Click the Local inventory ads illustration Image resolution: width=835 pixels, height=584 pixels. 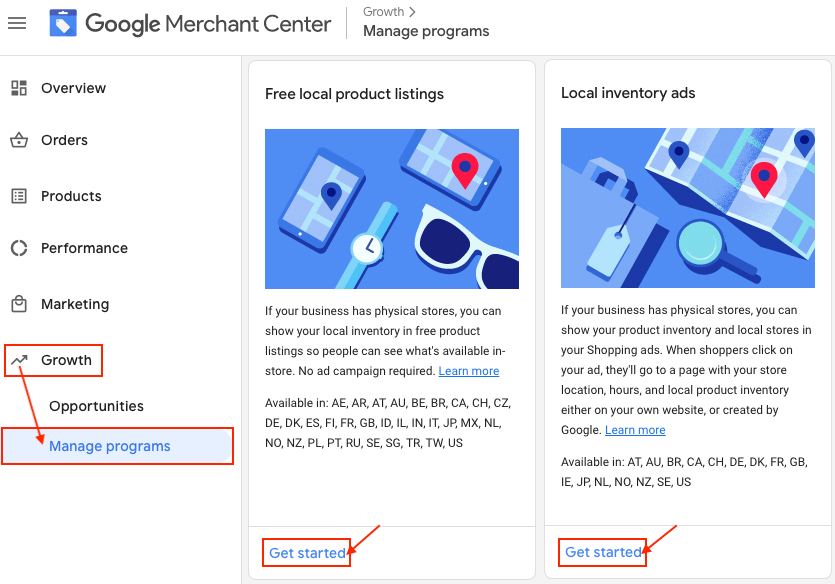[x=687, y=208]
